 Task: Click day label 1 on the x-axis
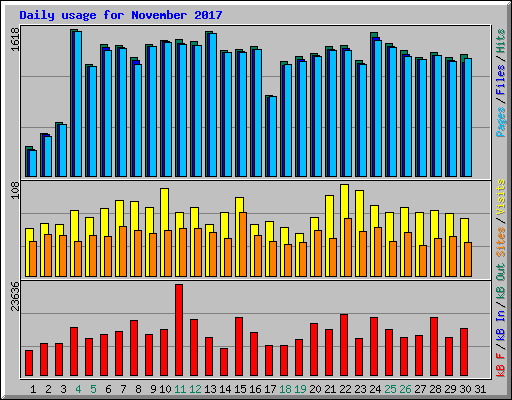pyautogui.click(x=33, y=389)
